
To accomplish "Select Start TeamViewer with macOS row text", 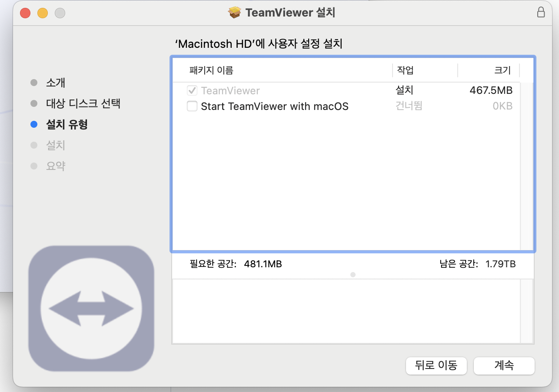I will click(x=275, y=106).
